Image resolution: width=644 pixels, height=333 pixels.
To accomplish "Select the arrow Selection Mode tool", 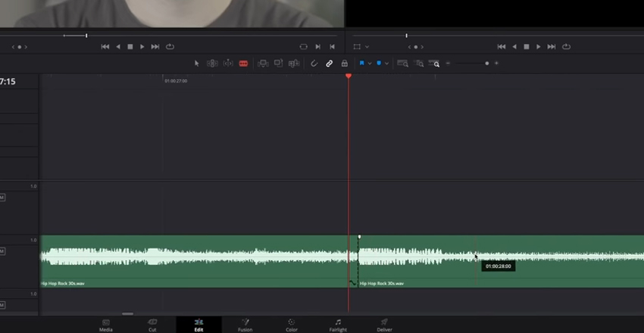I will coord(197,64).
